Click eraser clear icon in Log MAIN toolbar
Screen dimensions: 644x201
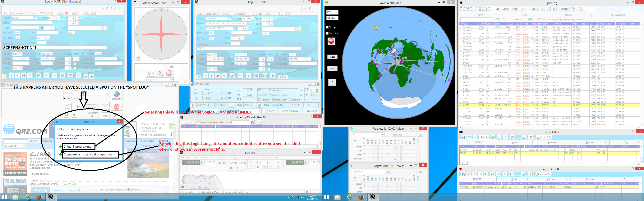[x=39, y=75]
